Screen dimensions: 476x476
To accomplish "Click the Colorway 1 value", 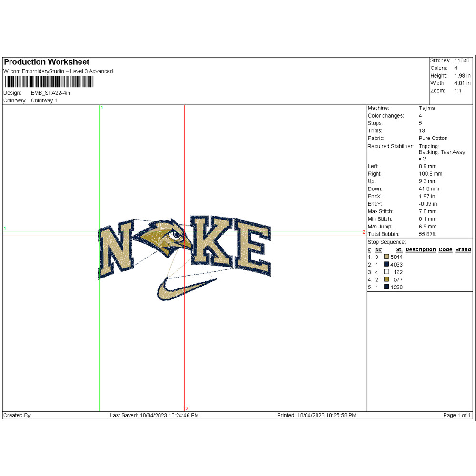I will click(x=44, y=100).
